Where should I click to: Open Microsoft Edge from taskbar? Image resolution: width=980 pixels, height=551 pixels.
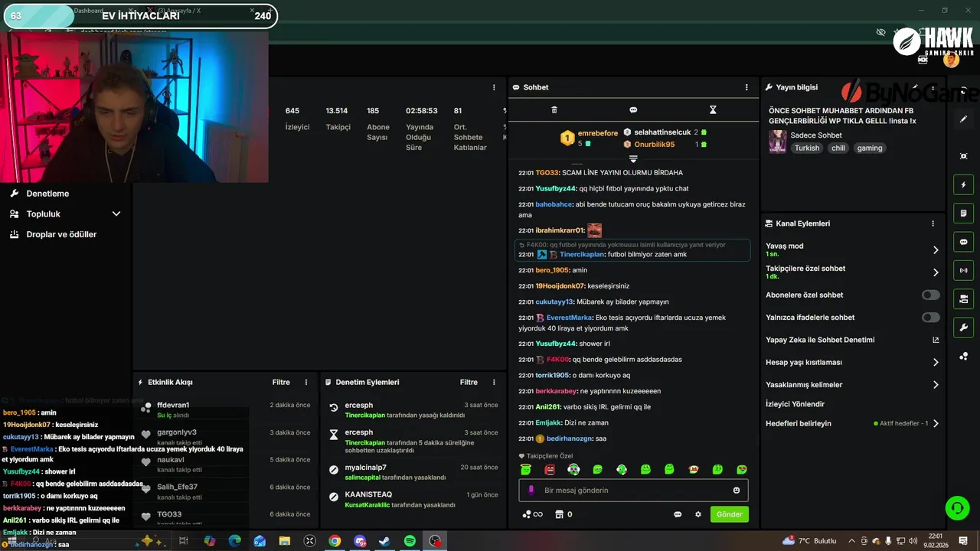pos(234,541)
